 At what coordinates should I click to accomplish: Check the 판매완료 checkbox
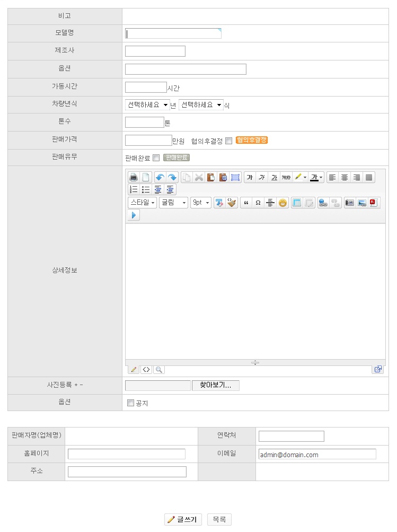click(156, 158)
